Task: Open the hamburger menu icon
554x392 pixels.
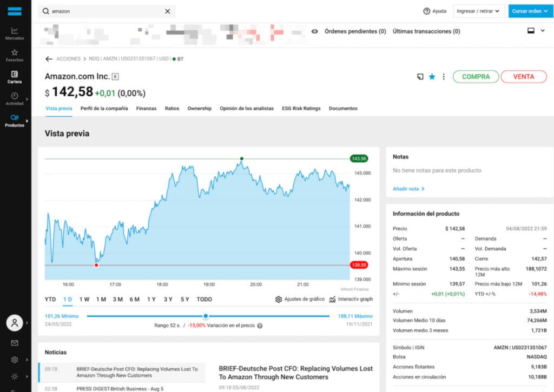Action: pos(15,11)
